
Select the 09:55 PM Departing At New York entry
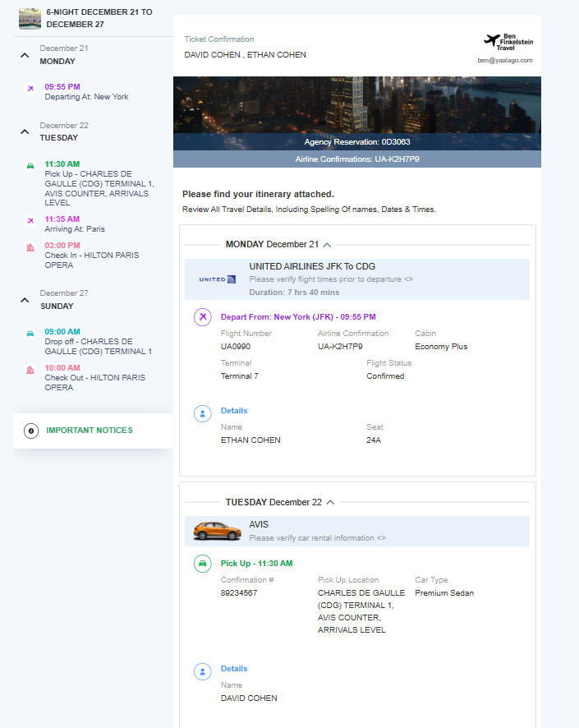pyautogui.click(x=86, y=92)
